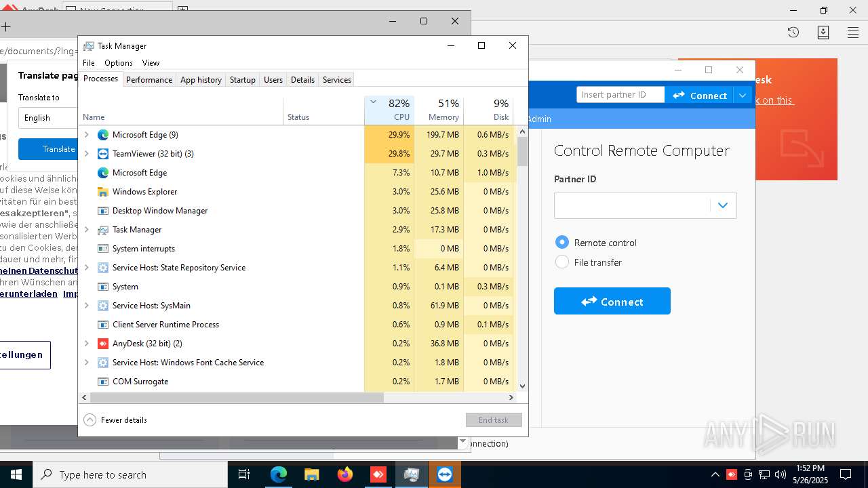Click the Task Manager horizontal scrollbar thumb
868x488 pixels.
[237, 397]
